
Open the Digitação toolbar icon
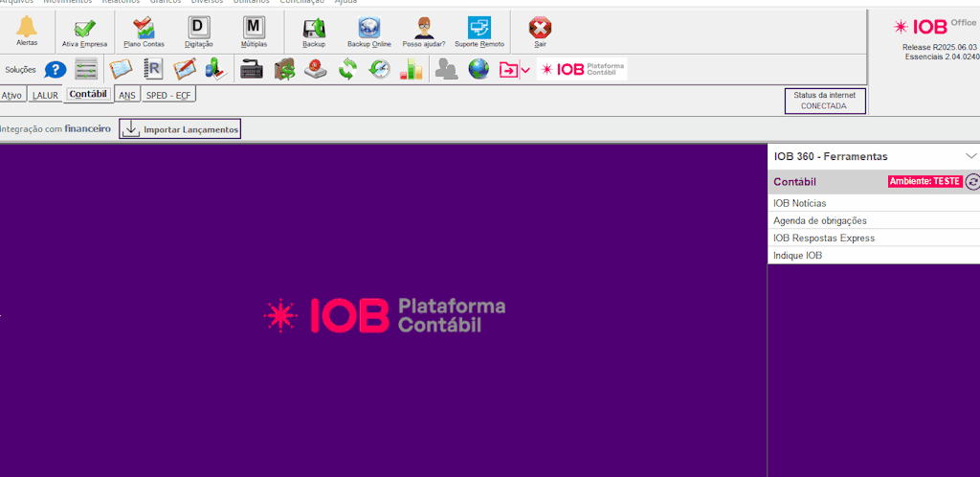coord(198,31)
